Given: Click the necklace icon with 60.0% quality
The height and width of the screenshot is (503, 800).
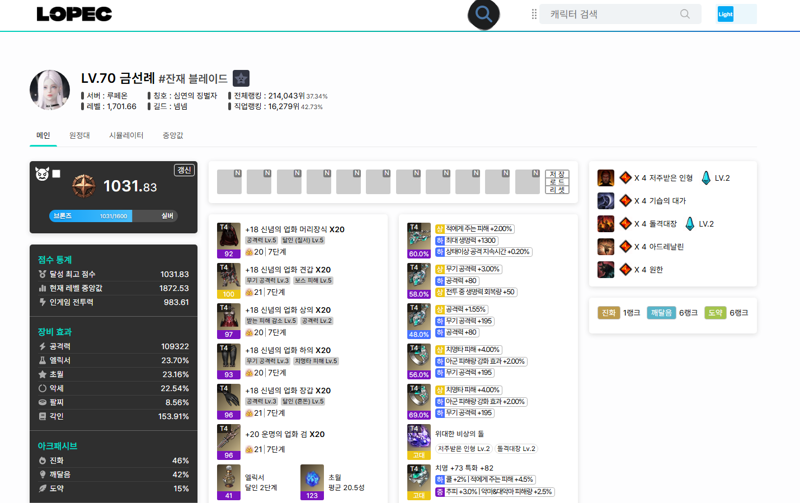Looking at the screenshot, I should tap(419, 240).
